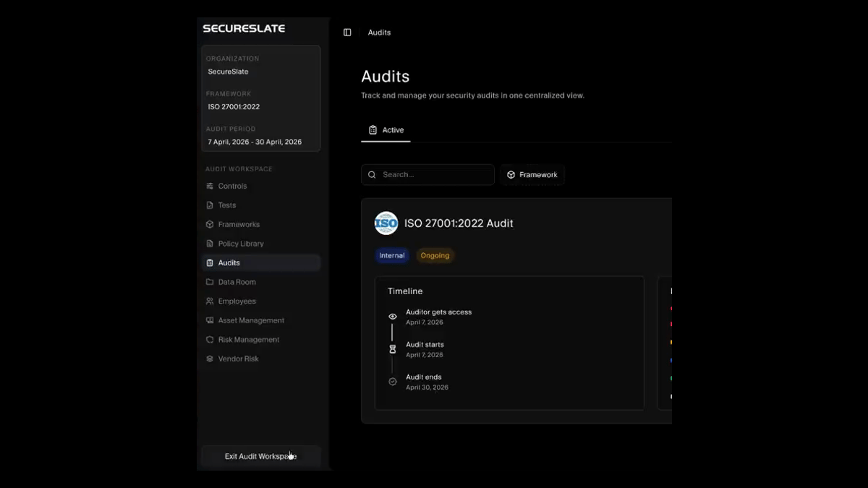
Task: Open the Framework filter dropdown
Action: coord(532,175)
